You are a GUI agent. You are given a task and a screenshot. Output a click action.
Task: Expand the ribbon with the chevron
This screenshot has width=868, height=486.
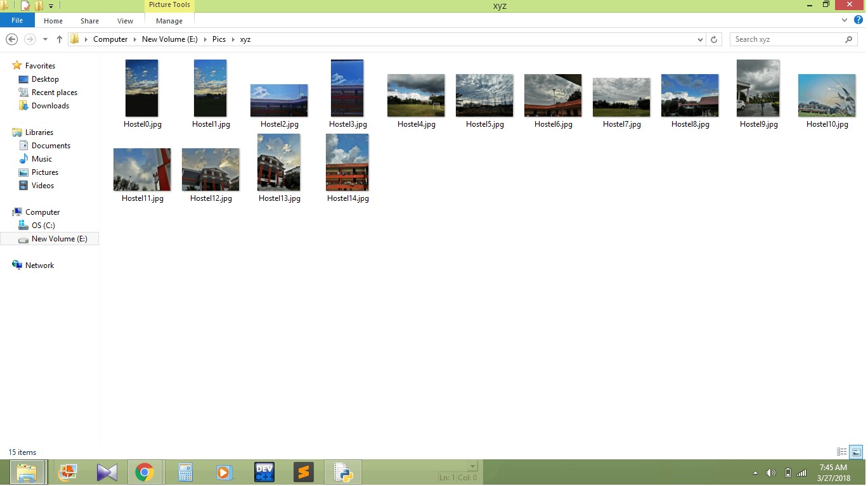click(x=845, y=20)
